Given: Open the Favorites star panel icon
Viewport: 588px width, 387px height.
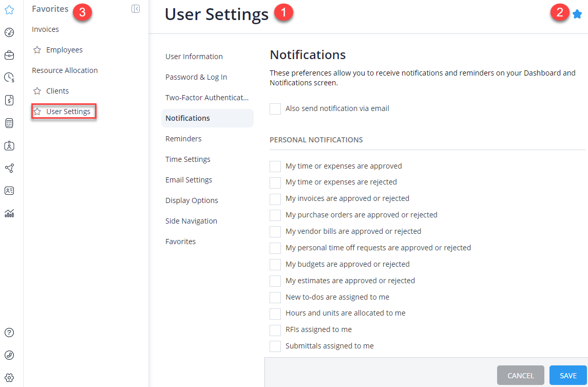Looking at the screenshot, I should pos(9,9).
